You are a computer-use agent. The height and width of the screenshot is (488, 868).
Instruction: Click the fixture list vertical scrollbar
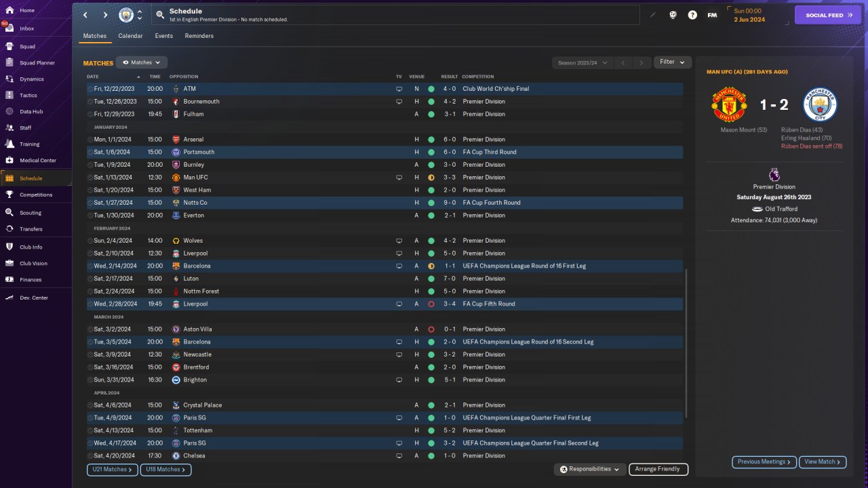[x=686, y=343]
